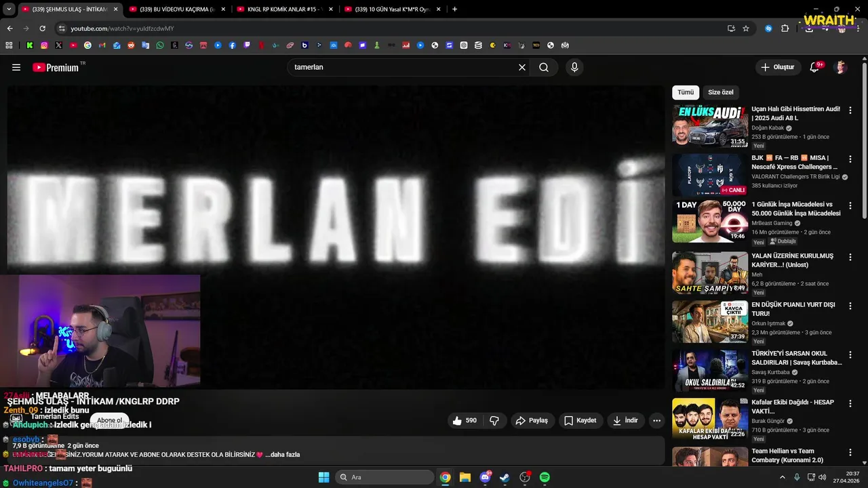Image resolution: width=868 pixels, height=488 pixels.
Task: Select the Size özel filter chip
Action: (x=721, y=92)
